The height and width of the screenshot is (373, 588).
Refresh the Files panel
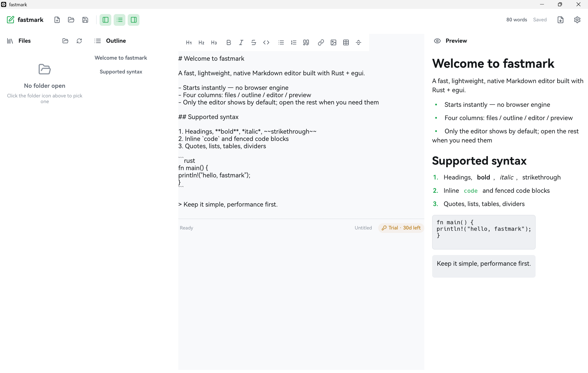click(x=79, y=41)
